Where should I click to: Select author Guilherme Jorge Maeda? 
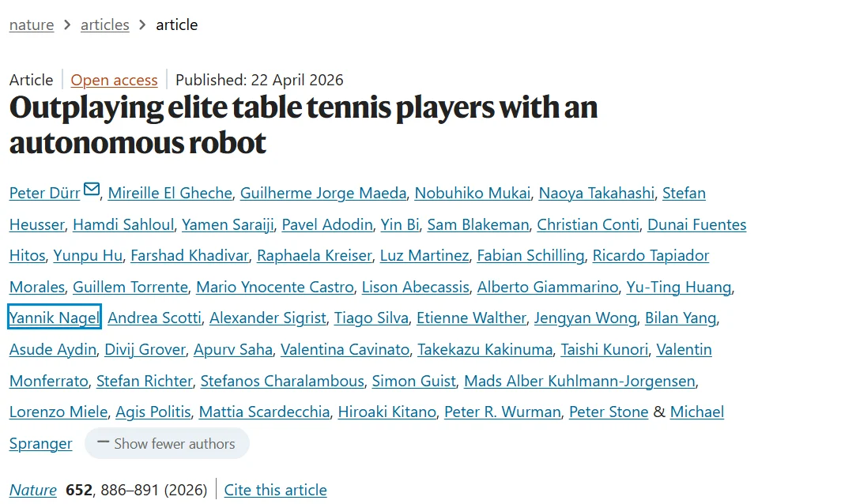click(323, 193)
